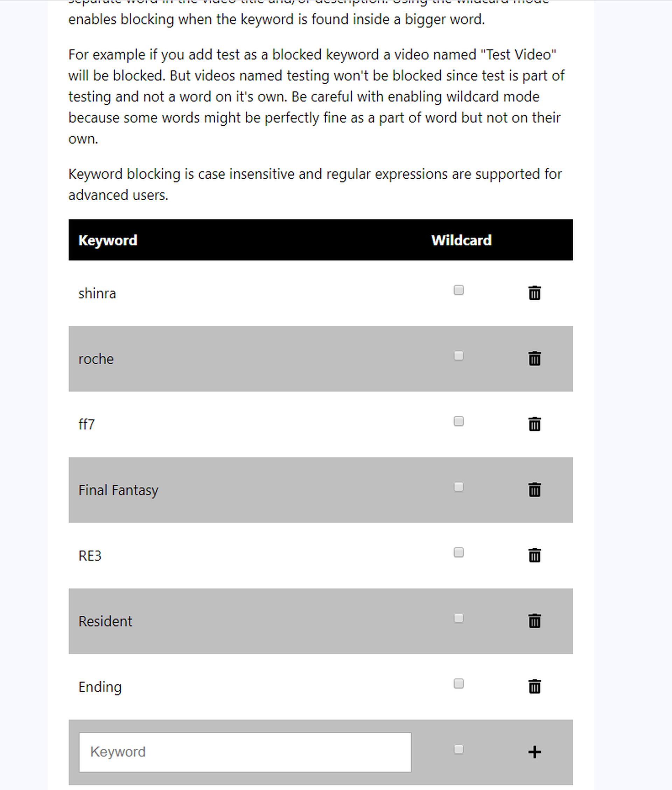Add new keyword with plus icon
The width and height of the screenshot is (672, 790).
point(534,751)
